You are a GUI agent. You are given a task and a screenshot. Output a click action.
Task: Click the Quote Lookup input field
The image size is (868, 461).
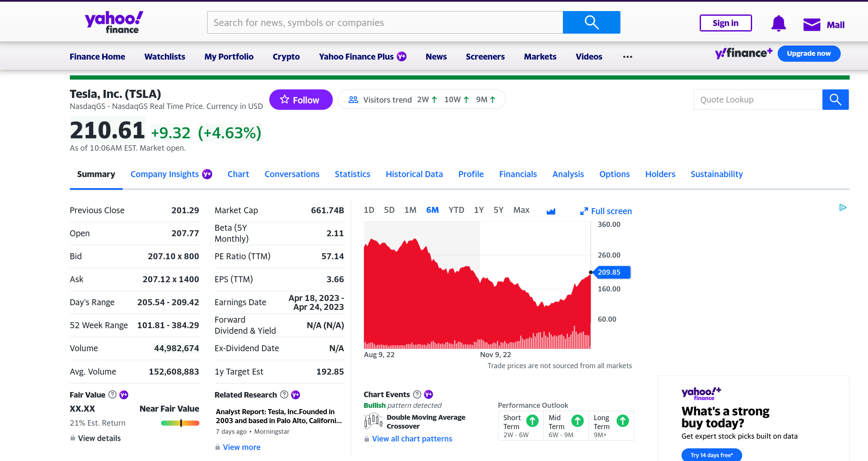(758, 100)
